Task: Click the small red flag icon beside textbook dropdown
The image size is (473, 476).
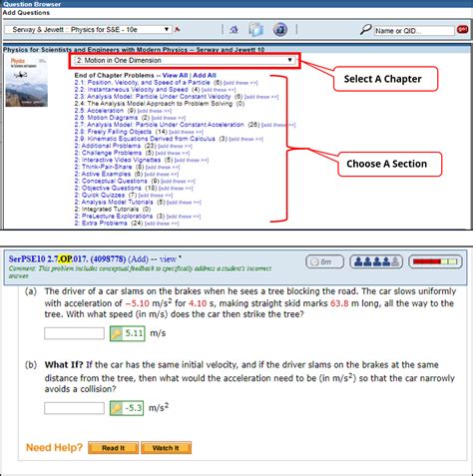Action: tap(178, 29)
